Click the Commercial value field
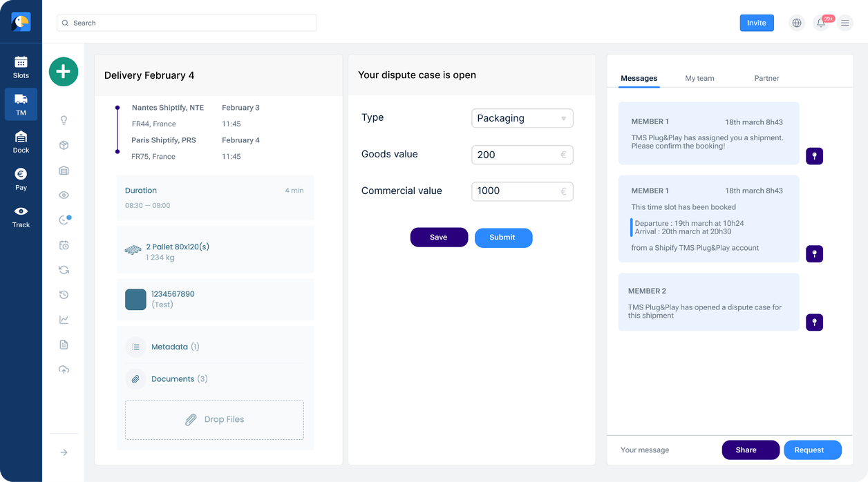The image size is (868, 482). coord(522,191)
